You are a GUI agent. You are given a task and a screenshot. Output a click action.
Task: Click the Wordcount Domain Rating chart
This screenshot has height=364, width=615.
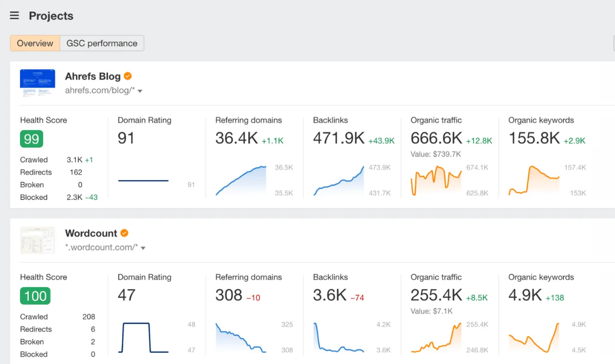pos(143,338)
